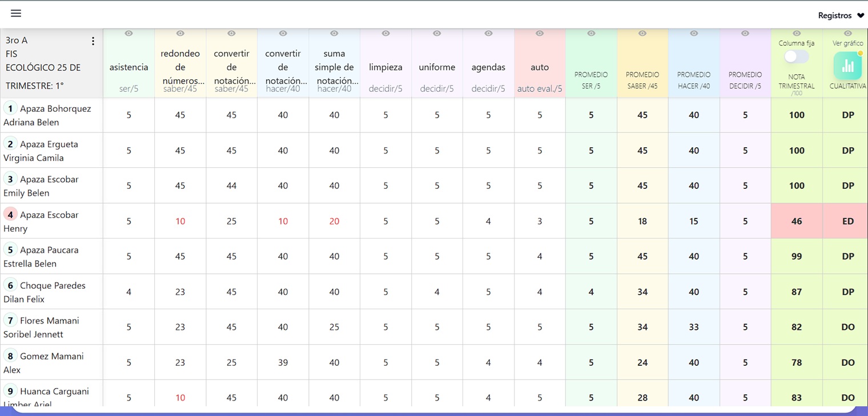Open the three-dot options for 3ro A

[x=93, y=41]
